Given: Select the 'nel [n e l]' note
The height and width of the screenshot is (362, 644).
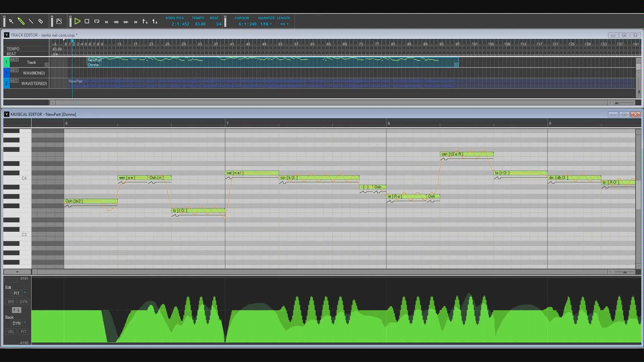Looking at the screenshot, I should pos(252,173).
